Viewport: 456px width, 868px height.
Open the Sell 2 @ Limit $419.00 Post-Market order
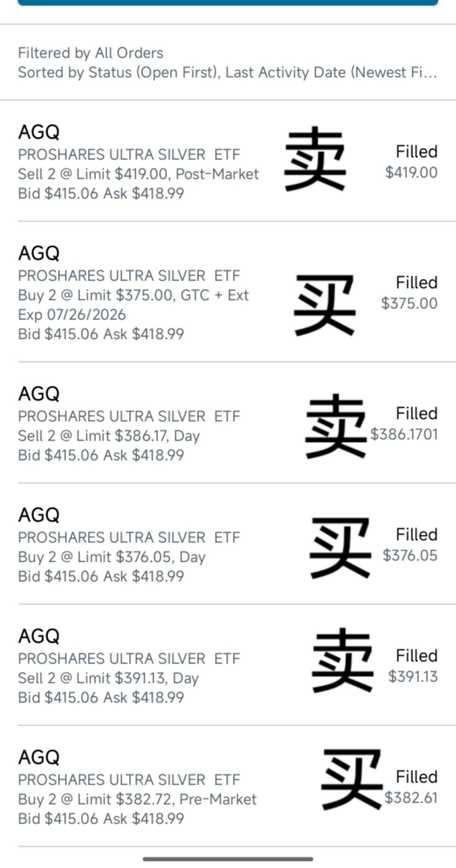(138, 174)
